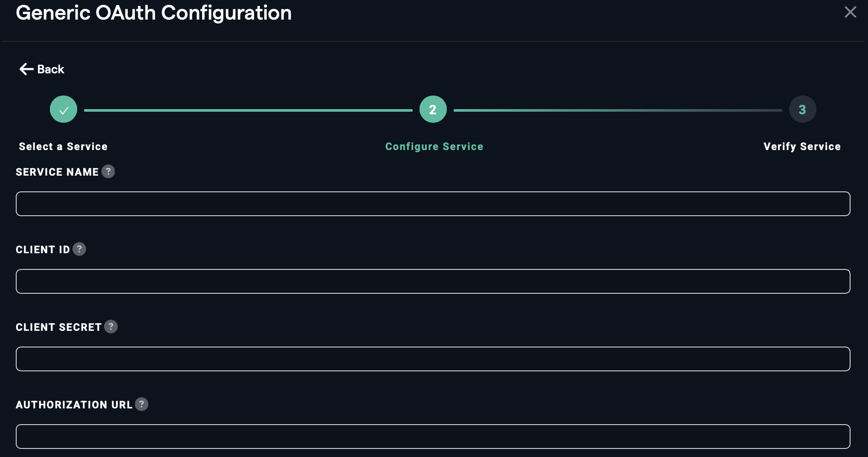Viewport: 868px width, 457px height.
Task: Select the 'Configure Service' step label
Action: point(434,147)
